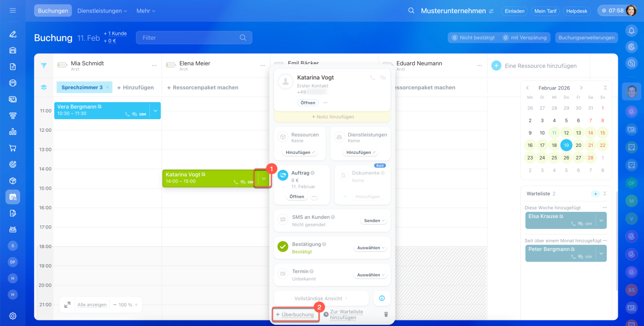Expand Katarina Vogt booking dropdown arrow
The width and height of the screenshot is (644, 326).
click(x=263, y=178)
